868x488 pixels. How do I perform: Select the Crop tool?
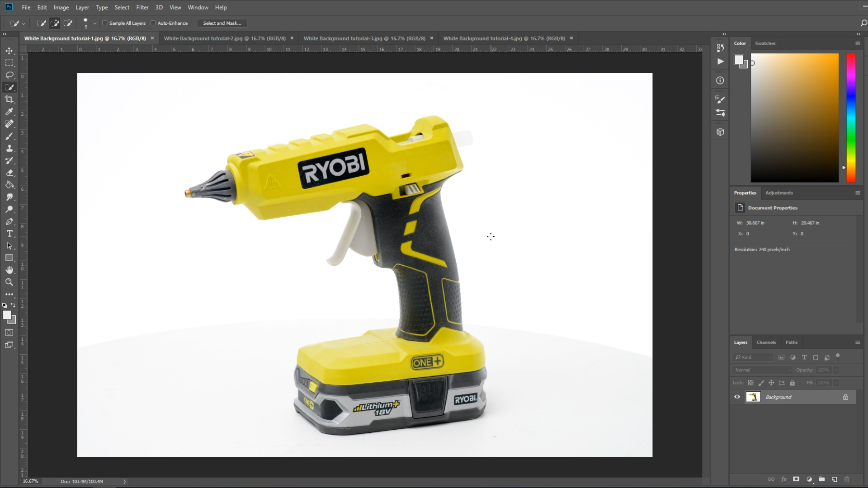9,99
